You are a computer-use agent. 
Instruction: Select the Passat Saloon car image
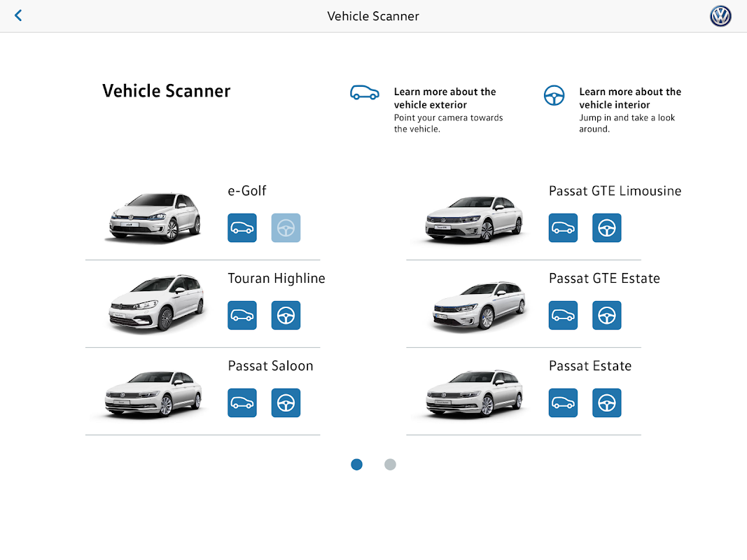153,394
